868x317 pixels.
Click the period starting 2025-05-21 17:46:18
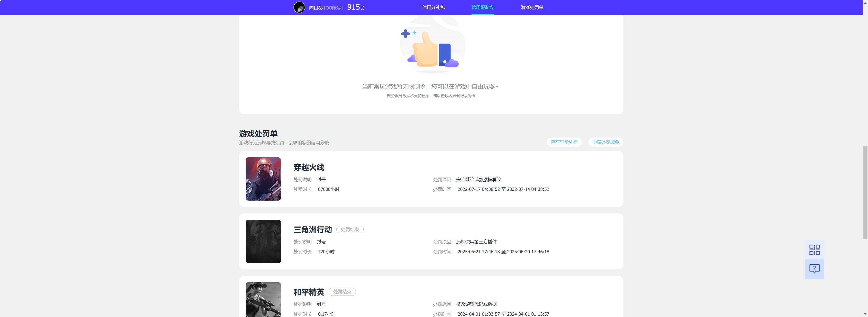503,252
